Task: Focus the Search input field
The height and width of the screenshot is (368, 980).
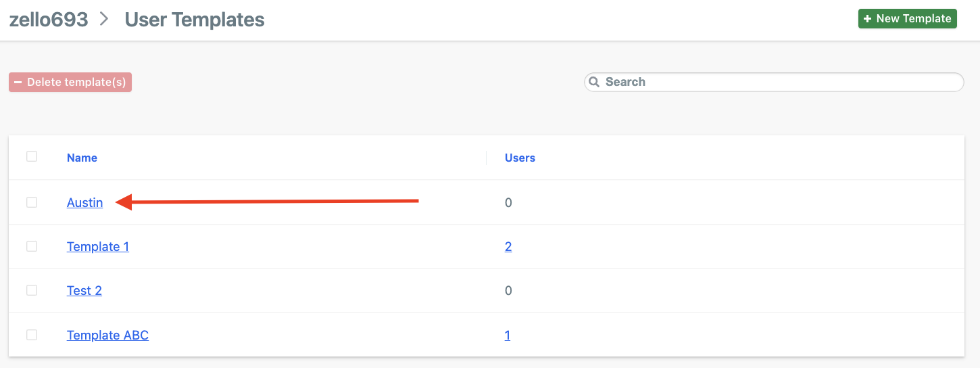Action: [x=774, y=82]
